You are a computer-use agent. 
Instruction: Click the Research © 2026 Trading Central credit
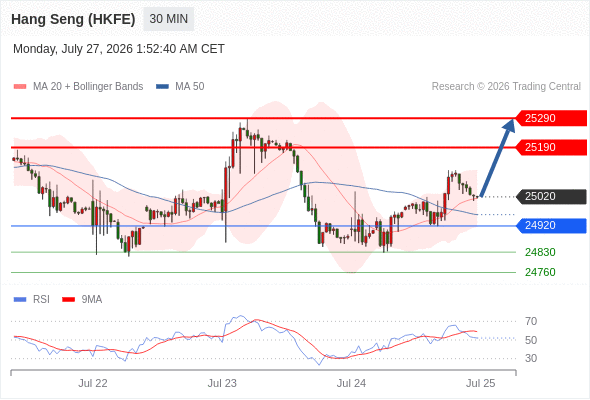point(506,87)
